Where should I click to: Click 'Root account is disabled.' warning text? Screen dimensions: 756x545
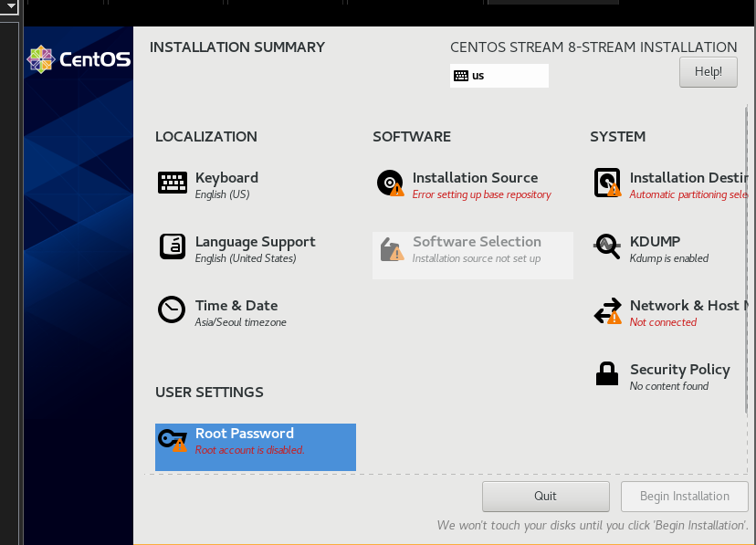point(250,450)
